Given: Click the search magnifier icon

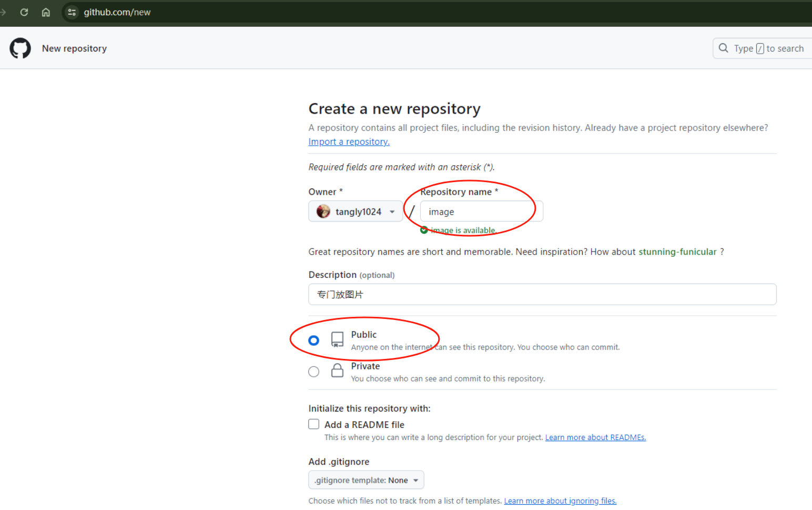Looking at the screenshot, I should 724,48.
